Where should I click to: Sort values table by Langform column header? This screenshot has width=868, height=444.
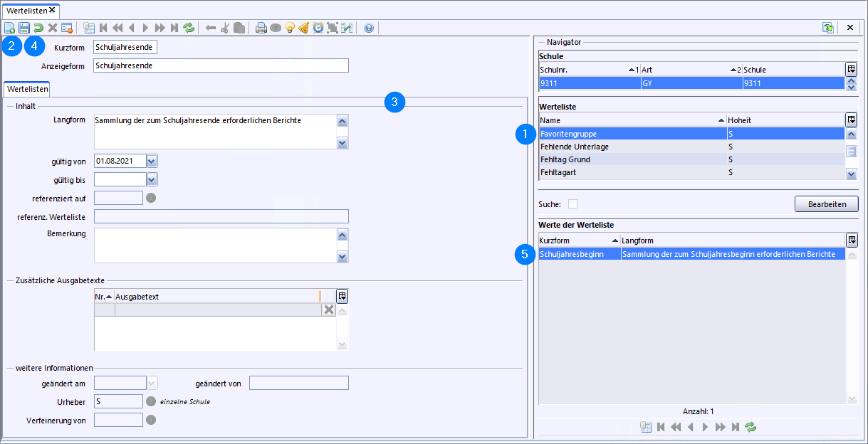(x=733, y=240)
